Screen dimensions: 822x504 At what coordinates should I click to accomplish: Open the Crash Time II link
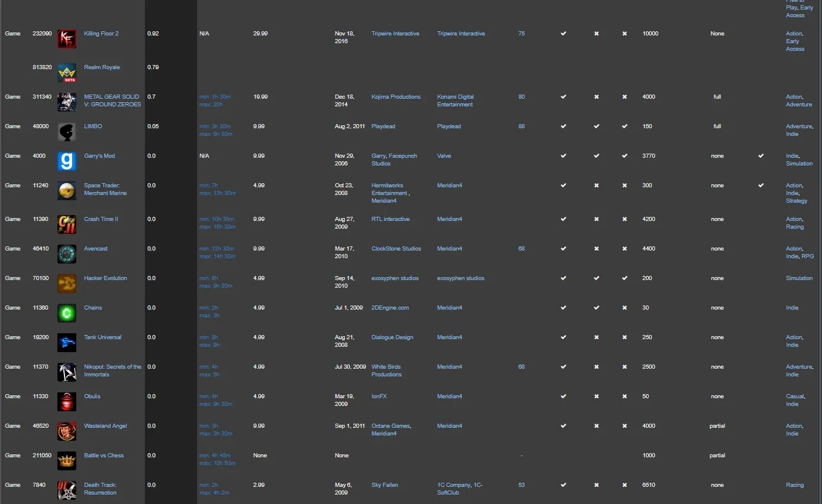click(x=101, y=219)
